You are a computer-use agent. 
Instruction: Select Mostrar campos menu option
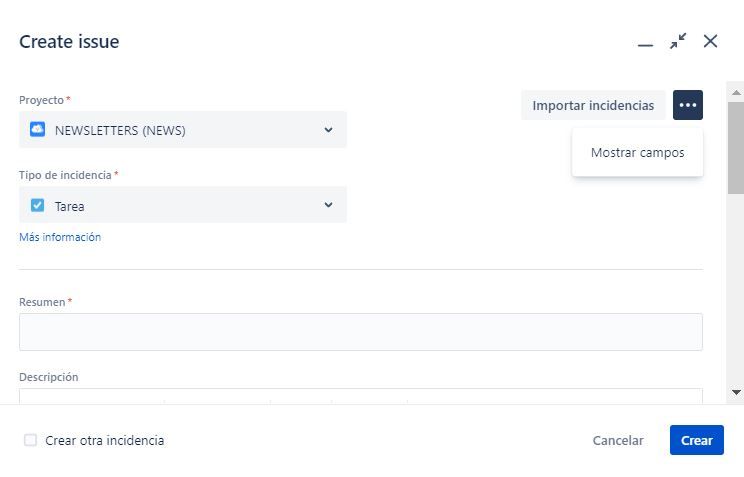tap(637, 152)
